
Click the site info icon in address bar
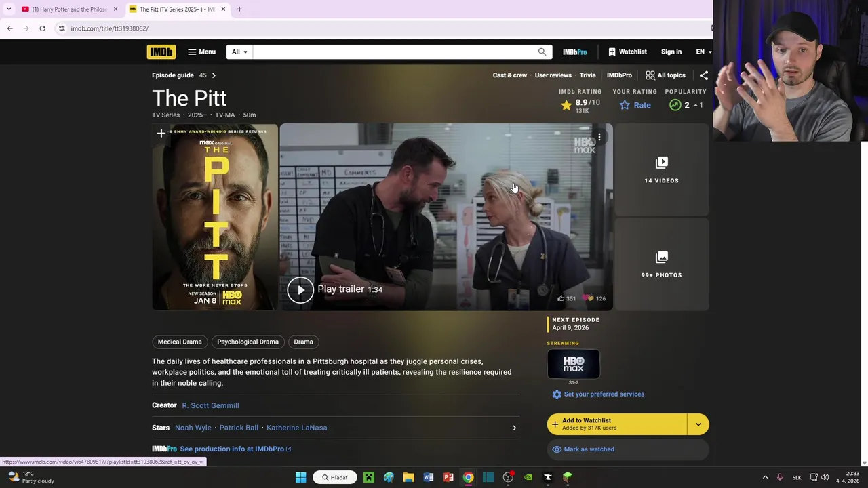point(62,28)
